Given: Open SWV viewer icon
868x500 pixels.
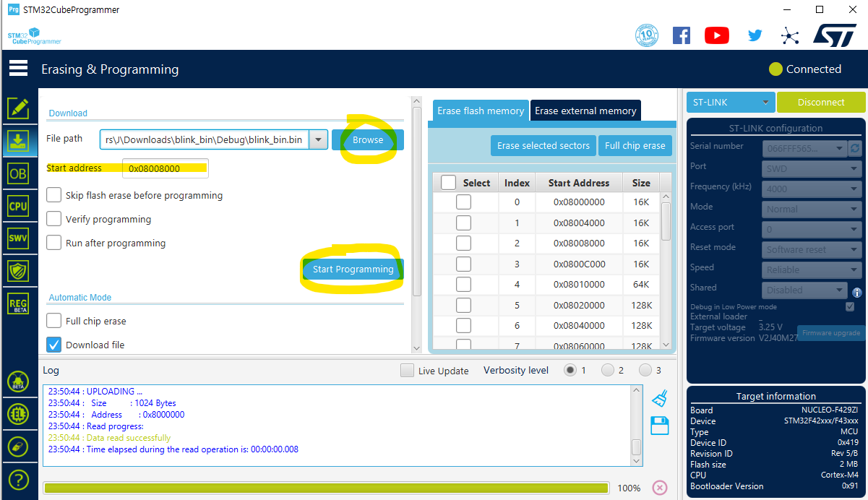Looking at the screenshot, I should pos(18,238).
